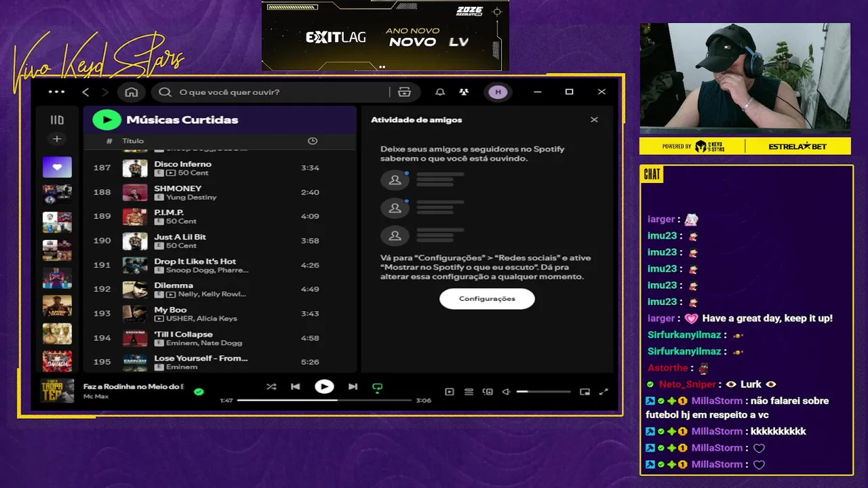Adjust the volume slider
Image resolution: width=868 pixels, height=488 pixels.
[x=543, y=392]
